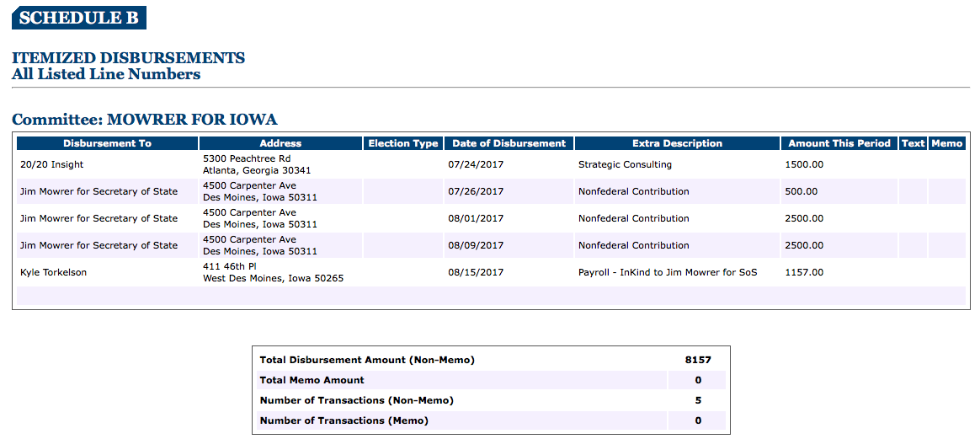Select Payroll - InKind to Jim Mowrer description
The height and width of the screenshot is (439, 980).
click(668, 272)
